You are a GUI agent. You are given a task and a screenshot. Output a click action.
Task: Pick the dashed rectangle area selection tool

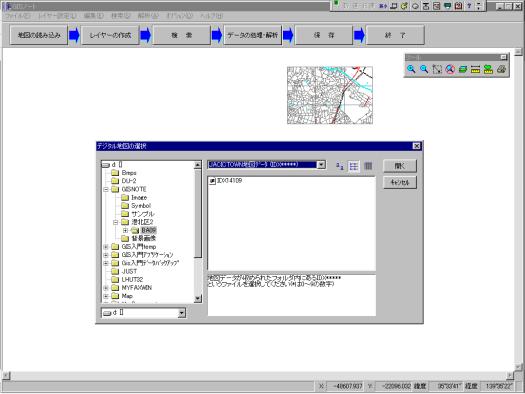pos(437,69)
